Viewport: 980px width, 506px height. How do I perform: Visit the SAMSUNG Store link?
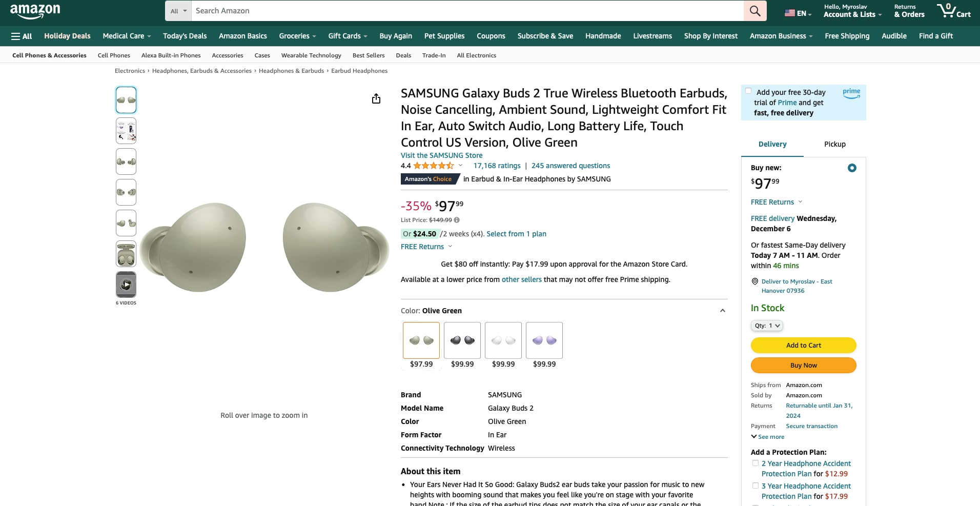coord(441,155)
